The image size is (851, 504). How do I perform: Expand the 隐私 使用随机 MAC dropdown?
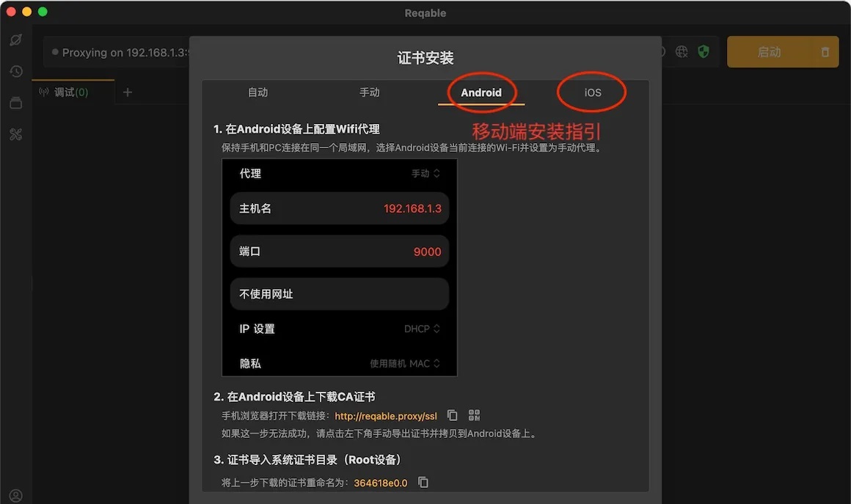click(405, 363)
